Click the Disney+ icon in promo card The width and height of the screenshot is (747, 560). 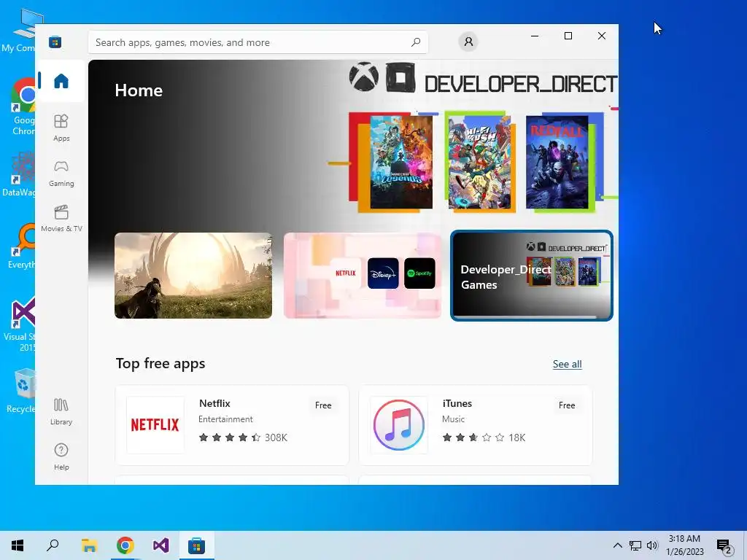click(383, 273)
